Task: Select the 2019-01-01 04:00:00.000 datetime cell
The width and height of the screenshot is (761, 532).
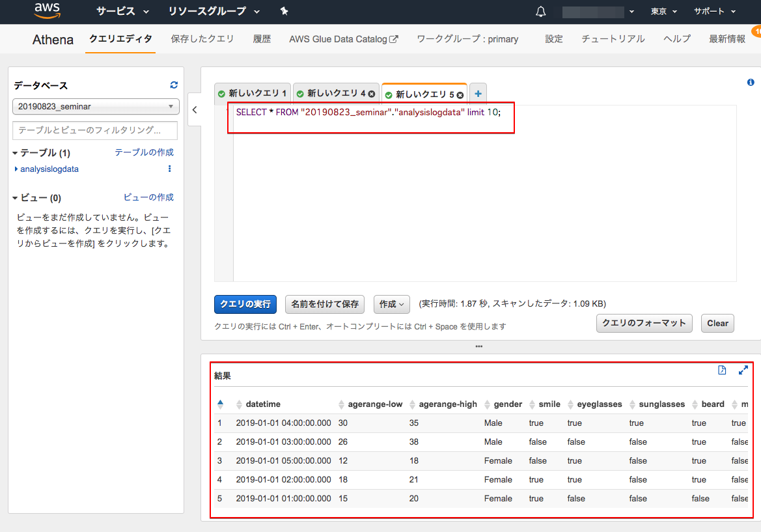Action: pyautogui.click(x=283, y=423)
